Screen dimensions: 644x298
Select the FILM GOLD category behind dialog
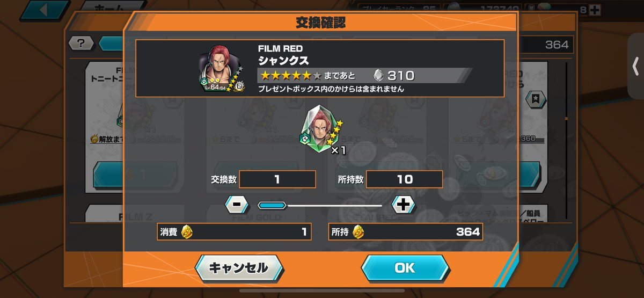(x=256, y=217)
